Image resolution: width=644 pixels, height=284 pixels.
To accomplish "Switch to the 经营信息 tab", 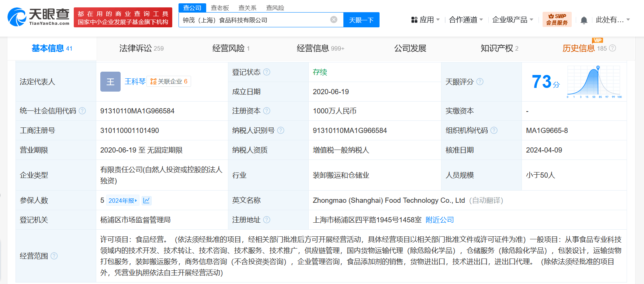I will tap(320, 48).
